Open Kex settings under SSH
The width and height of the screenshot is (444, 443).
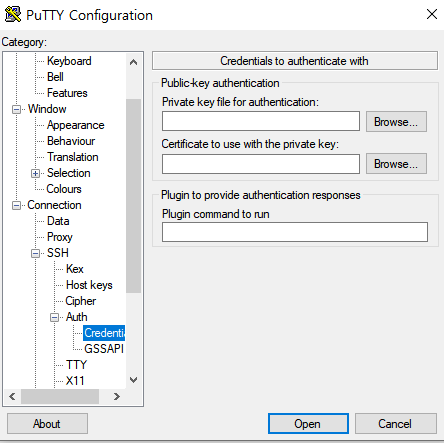(x=75, y=269)
